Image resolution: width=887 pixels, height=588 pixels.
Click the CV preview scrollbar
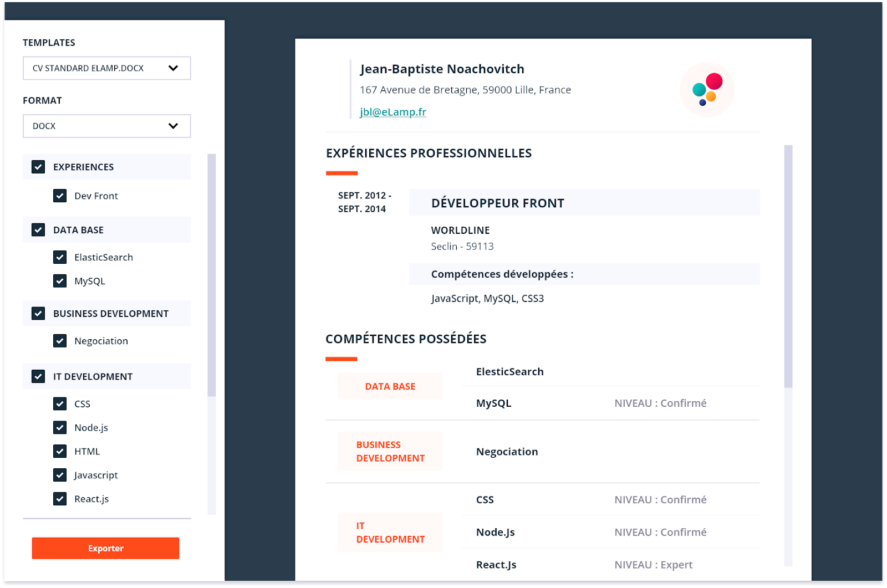[788, 266]
